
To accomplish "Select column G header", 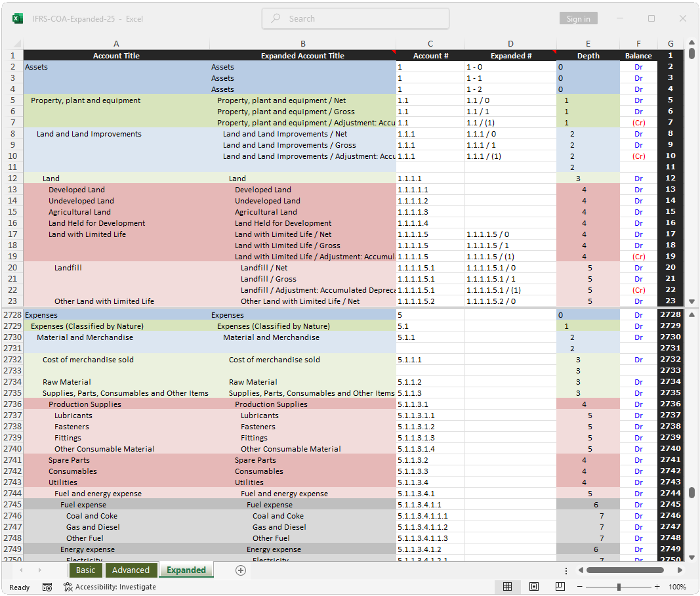I will pos(670,44).
